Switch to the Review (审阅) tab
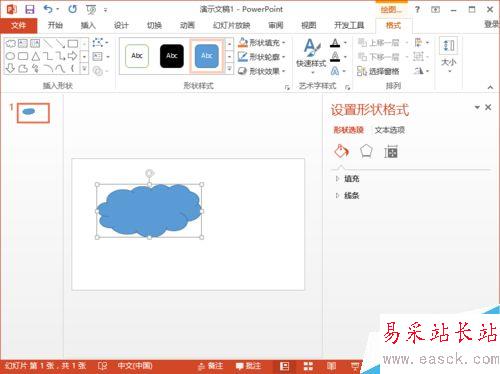This screenshot has height=374, width=500. point(276,25)
